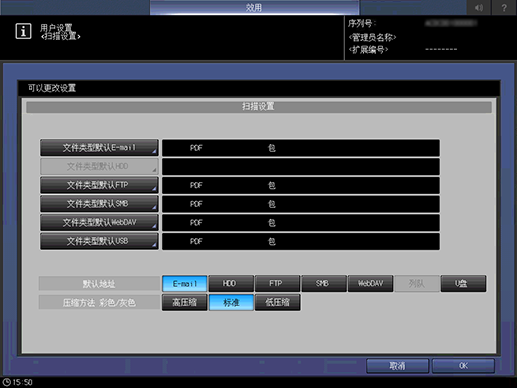Click the 扩展编号 label
The image size is (517, 388).
click(368, 50)
